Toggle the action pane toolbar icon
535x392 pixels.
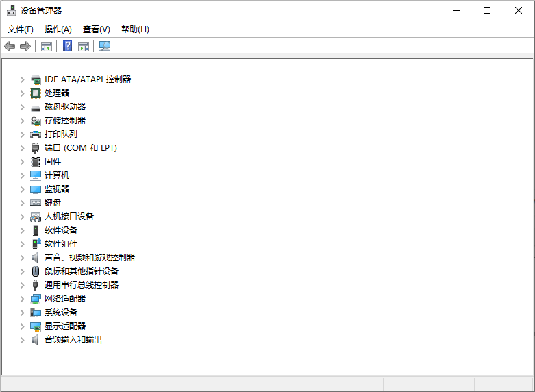click(x=84, y=47)
